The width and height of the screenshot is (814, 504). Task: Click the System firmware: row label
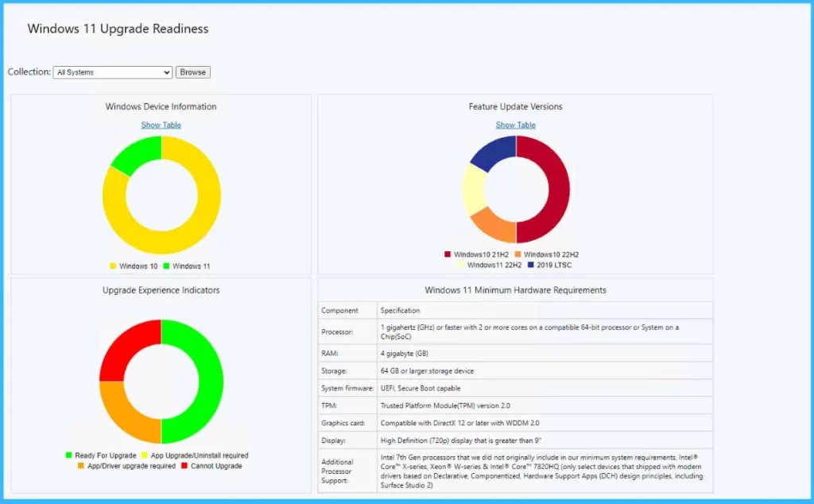coord(347,388)
